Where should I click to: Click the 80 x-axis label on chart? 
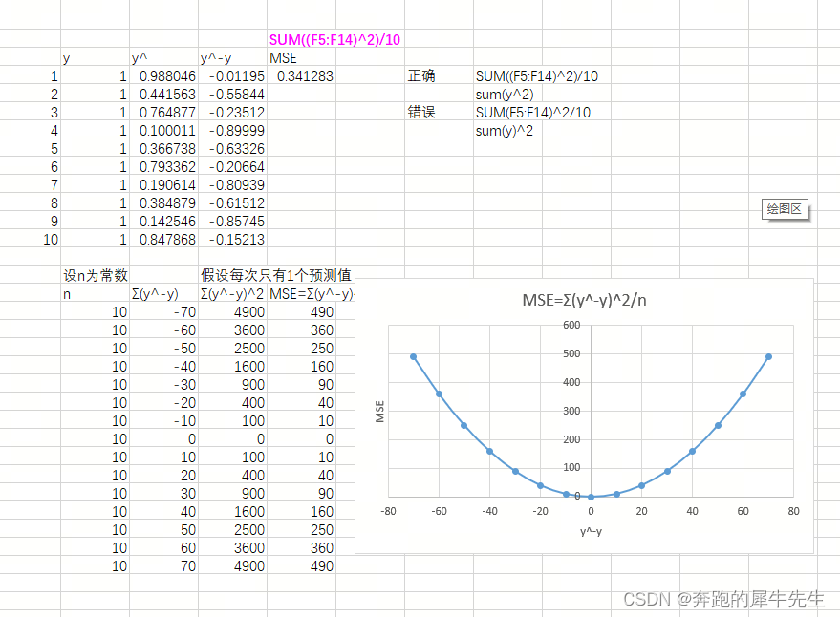coord(793,511)
